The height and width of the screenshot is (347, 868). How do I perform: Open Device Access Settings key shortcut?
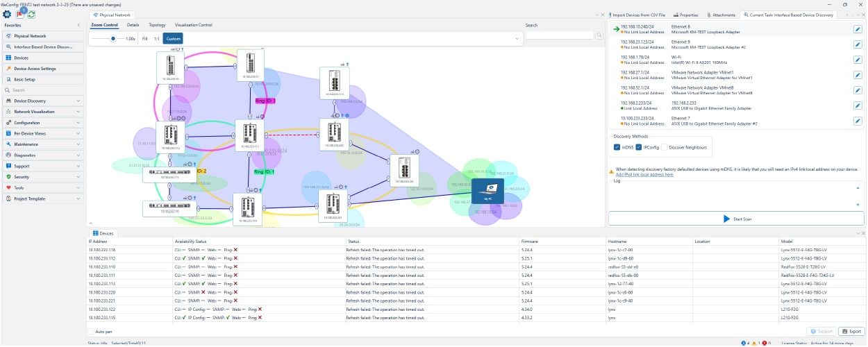(x=35, y=69)
